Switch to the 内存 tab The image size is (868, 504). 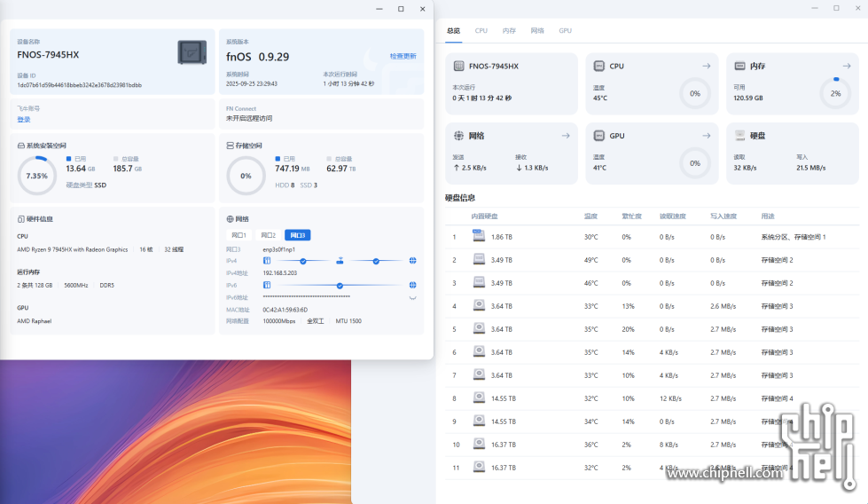tap(509, 30)
